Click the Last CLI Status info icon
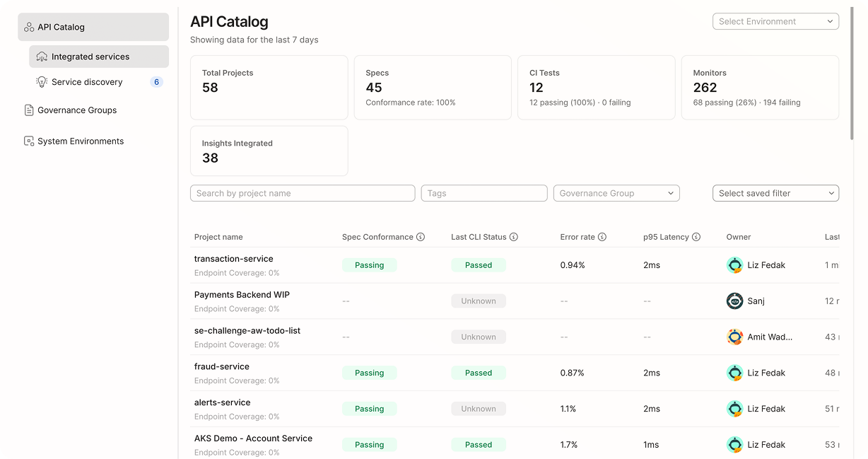The width and height of the screenshot is (868, 459). tap(514, 237)
